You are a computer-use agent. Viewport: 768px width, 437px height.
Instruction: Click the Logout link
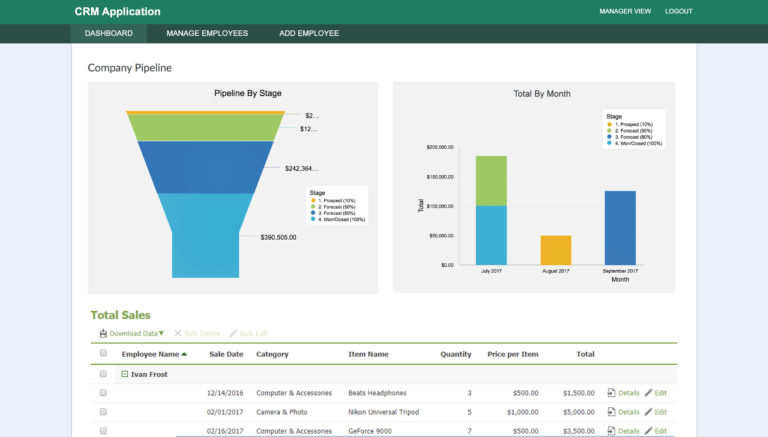(x=678, y=11)
